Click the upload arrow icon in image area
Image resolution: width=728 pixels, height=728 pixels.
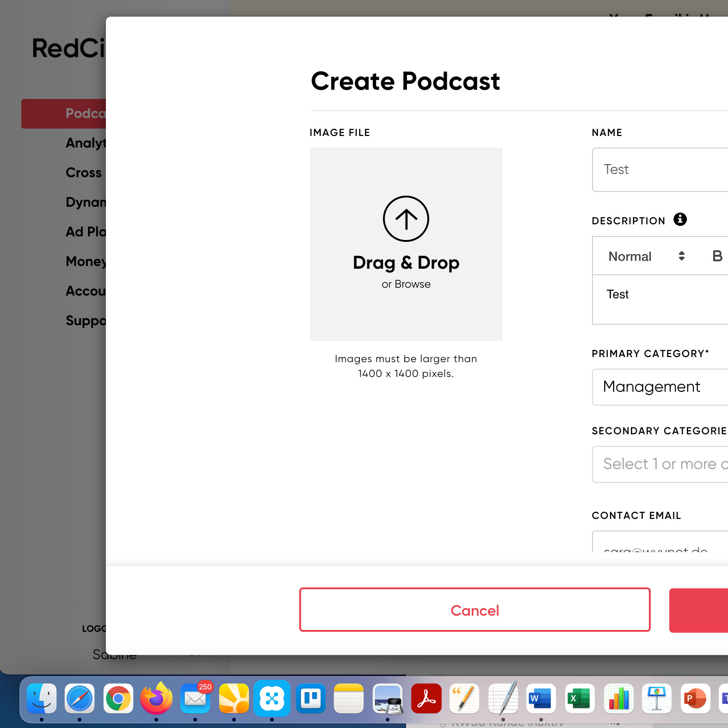(406, 219)
